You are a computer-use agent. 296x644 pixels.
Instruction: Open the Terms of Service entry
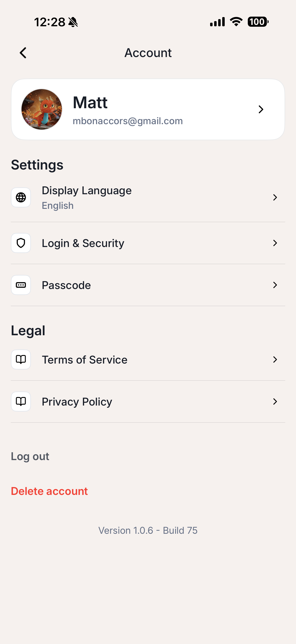85,360
